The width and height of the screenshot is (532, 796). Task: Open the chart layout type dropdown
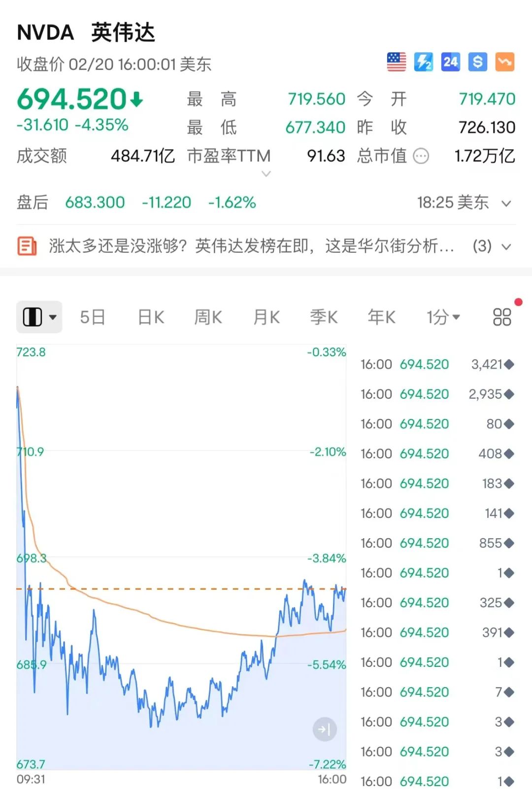pyautogui.click(x=39, y=317)
